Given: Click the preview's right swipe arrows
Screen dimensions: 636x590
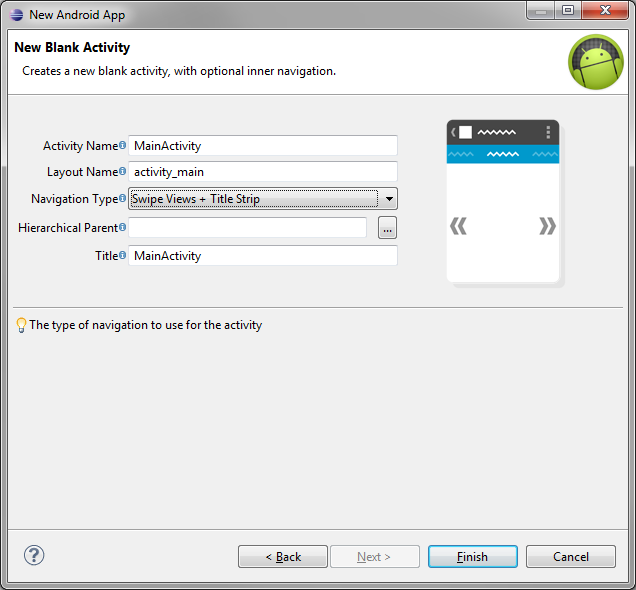Looking at the screenshot, I should pyautogui.click(x=547, y=226).
